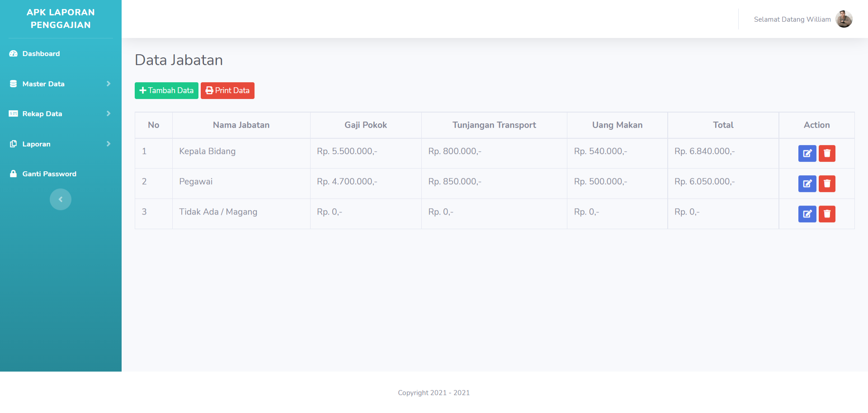Expand the Laporan chevron
The height and width of the screenshot is (413, 868).
click(x=108, y=144)
